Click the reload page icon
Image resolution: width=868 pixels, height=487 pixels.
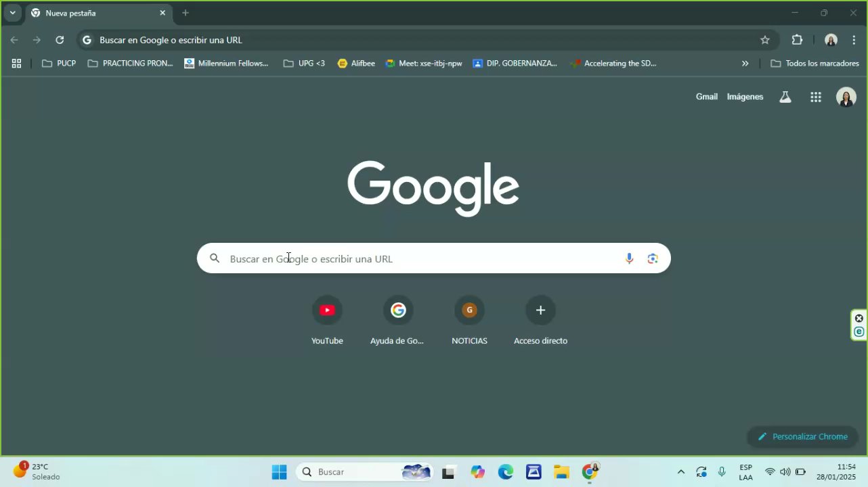60,40
